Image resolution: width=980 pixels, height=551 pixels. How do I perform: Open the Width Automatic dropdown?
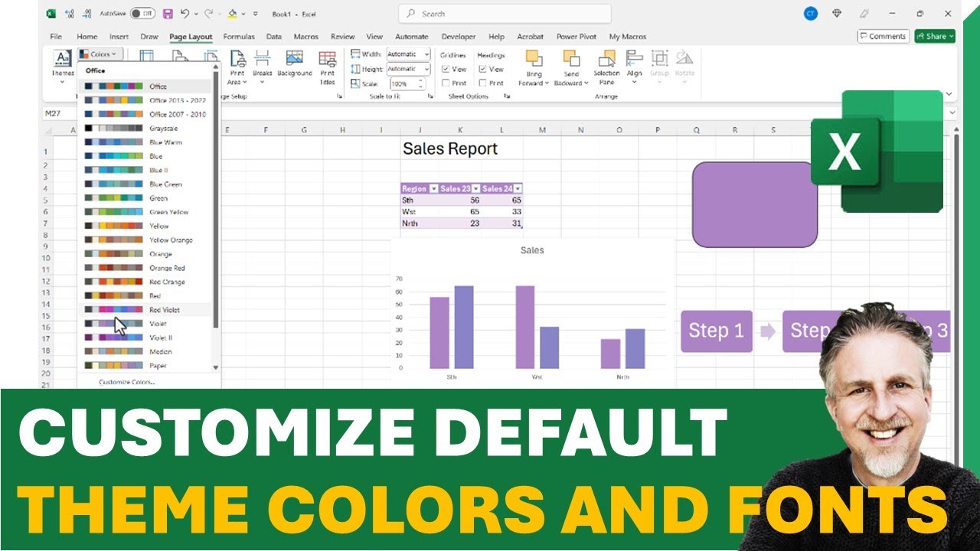point(426,54)
